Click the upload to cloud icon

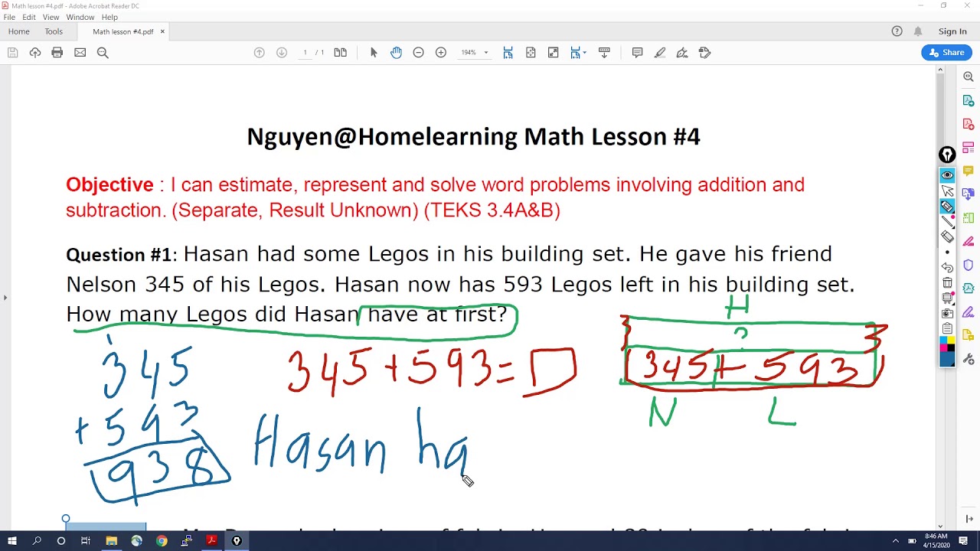click(35, 53)
